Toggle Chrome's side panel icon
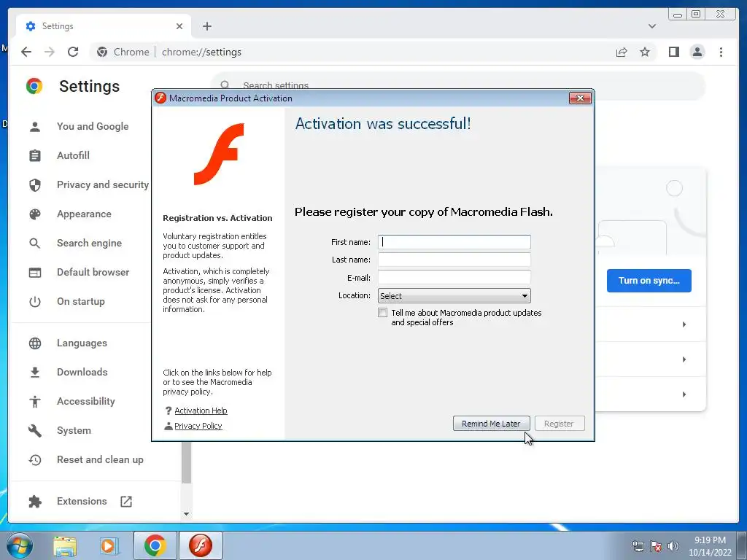Image resolution: width=747 pixels, height=560 pixels. 673,52
